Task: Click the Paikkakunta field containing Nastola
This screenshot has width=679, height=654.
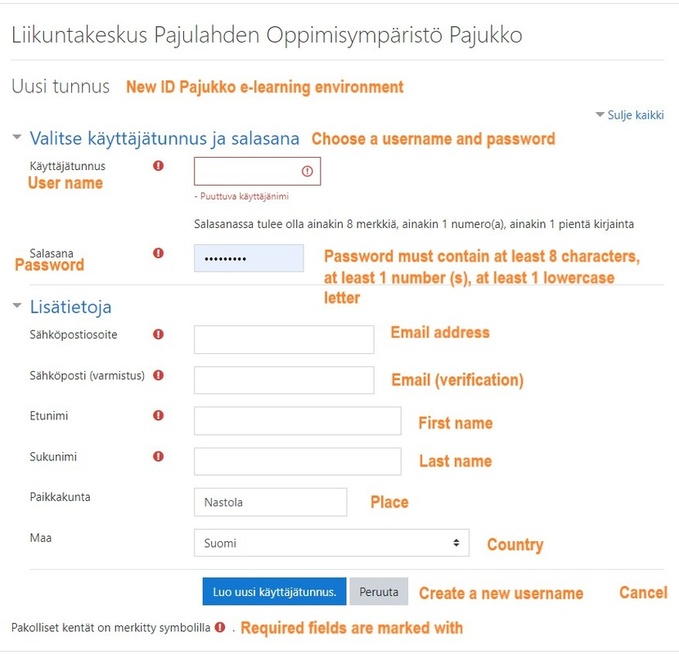Action: point(270,502)
